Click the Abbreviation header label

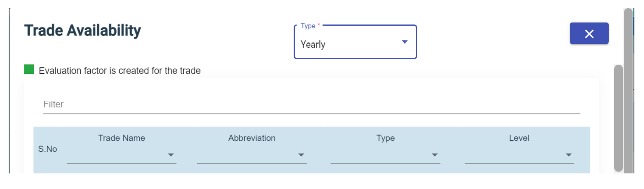(x=252, y=138)
